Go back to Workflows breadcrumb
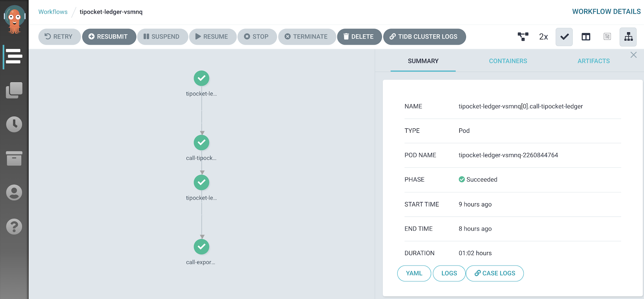The height and width of the screenshot is (299, 644). 53,12
